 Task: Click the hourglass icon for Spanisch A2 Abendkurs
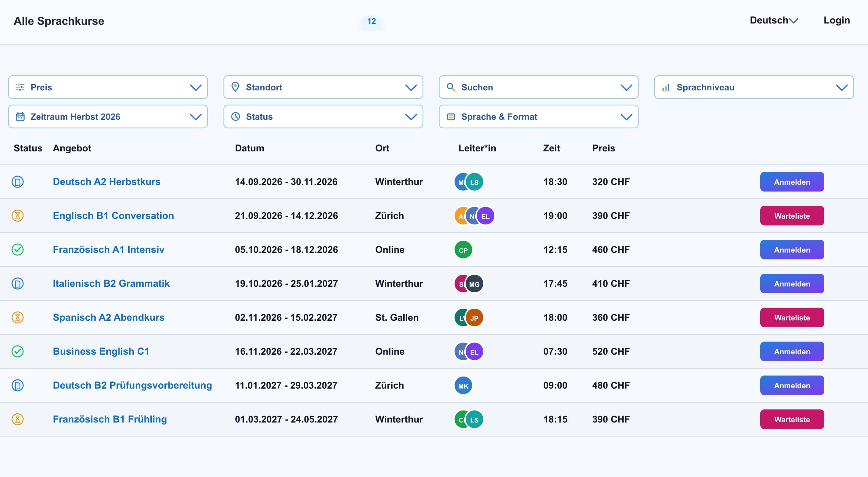coord(18,317)
